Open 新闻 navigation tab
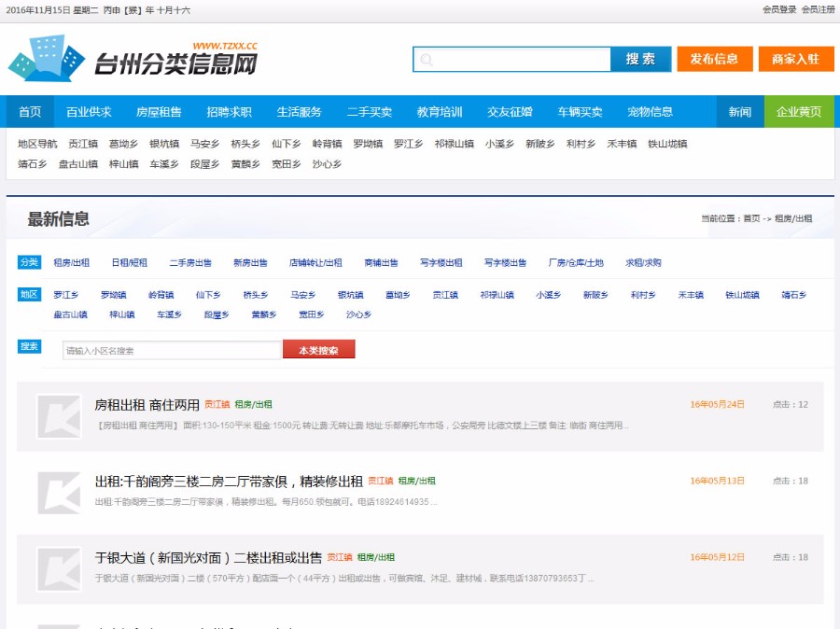Viewport: 840px width, 629px height. pyautogui.click(x=740, y=111)
